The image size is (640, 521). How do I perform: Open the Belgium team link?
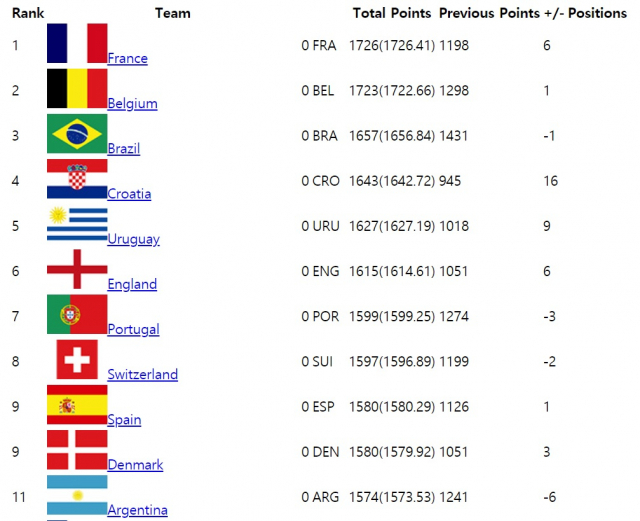point(133,104)
